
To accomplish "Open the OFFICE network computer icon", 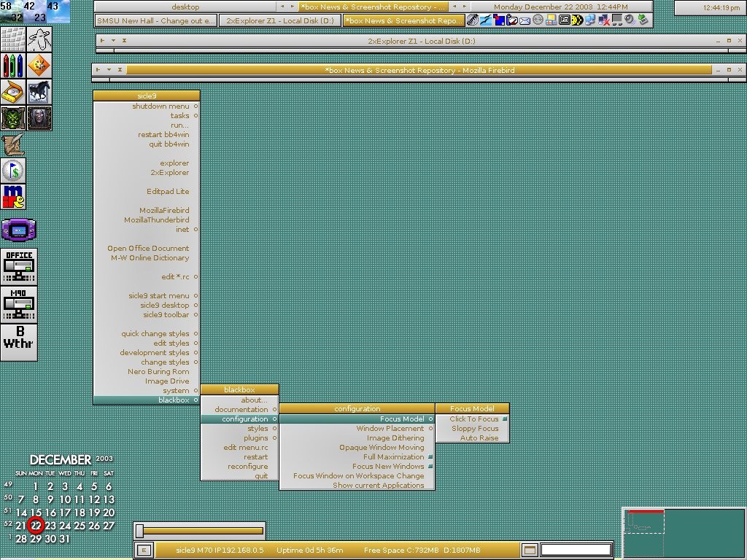I will coord(18,267).
